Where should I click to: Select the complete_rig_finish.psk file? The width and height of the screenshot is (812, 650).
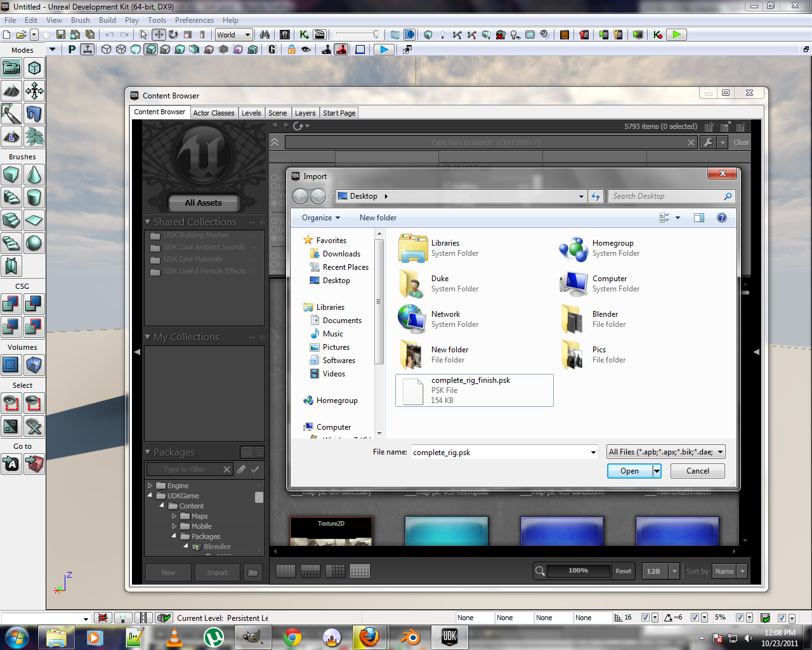[475, 390]
